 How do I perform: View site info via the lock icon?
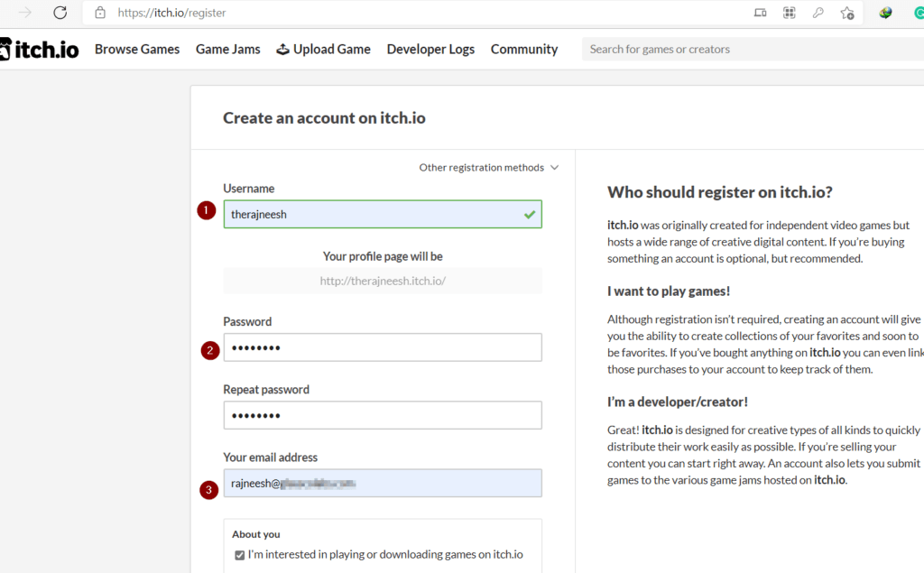[x=100, y=13]
